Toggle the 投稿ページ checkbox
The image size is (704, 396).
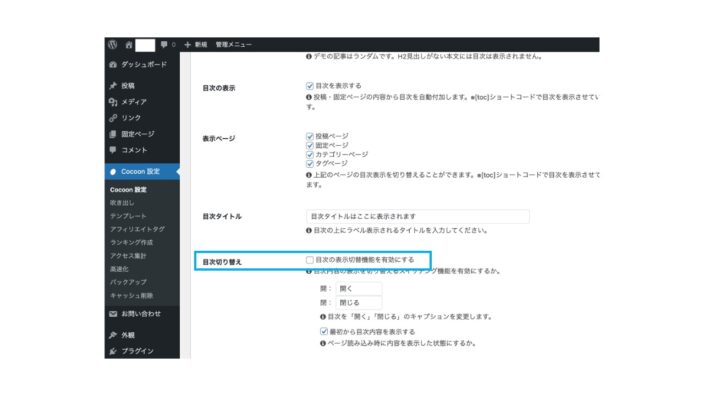coord(310,136)
